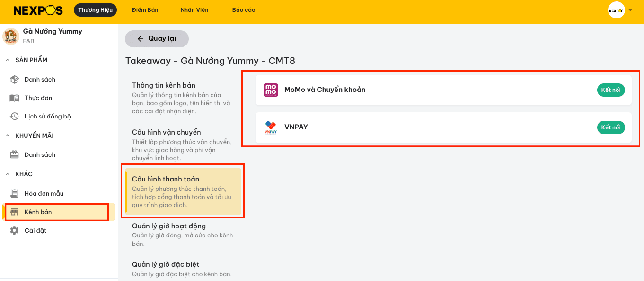This screenshot has height=281, width=644.
Task: Expand the account dropdown arrow
Action: pos(630,10)
